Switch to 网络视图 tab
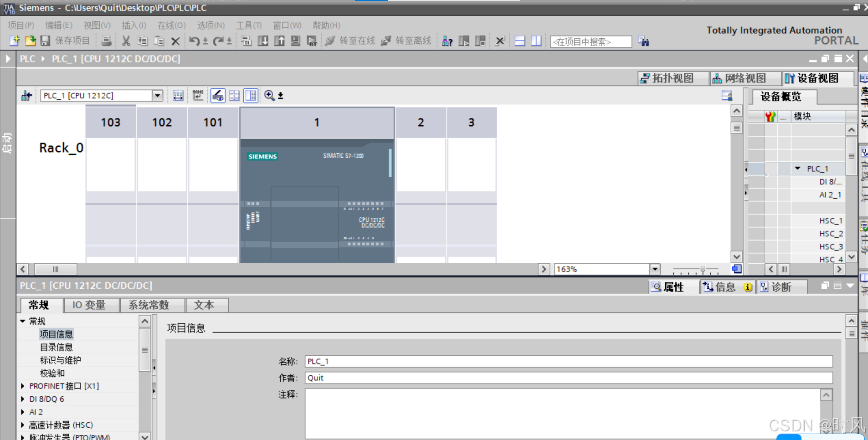The width and height of the screenshot is (868, 440). coord(745,78)
